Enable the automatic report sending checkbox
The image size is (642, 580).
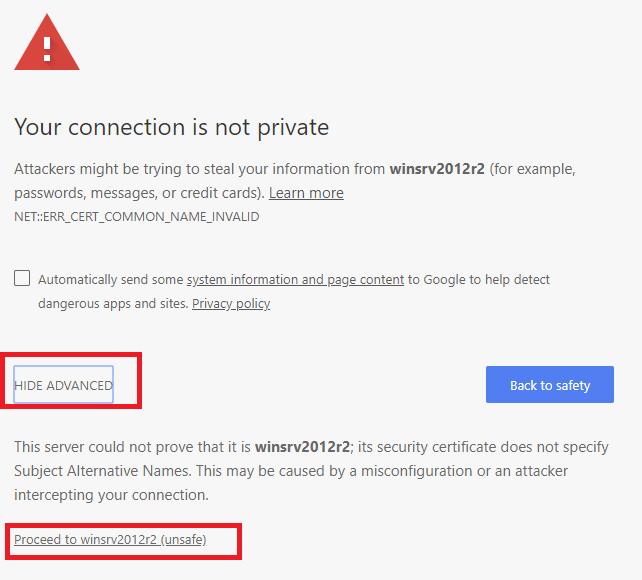pos(22,278)
